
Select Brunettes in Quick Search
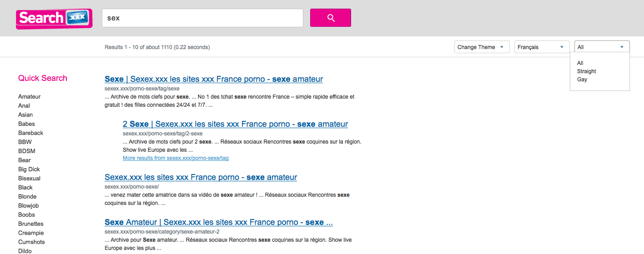31,224
